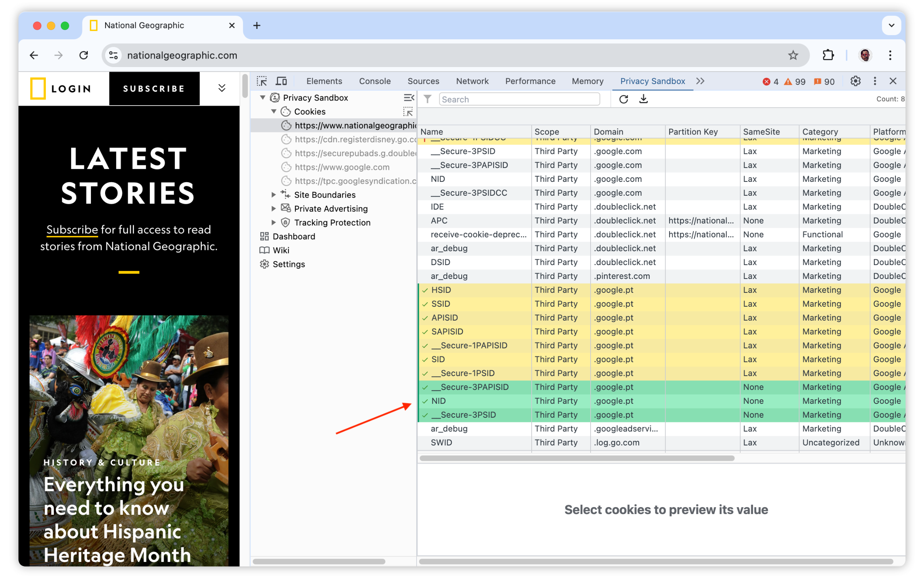The height and width of the screenshot is (578, 924).
Task: Click the cookie table horizontal scrollbar
Action: pyautogui.click(x=577, y=458)
